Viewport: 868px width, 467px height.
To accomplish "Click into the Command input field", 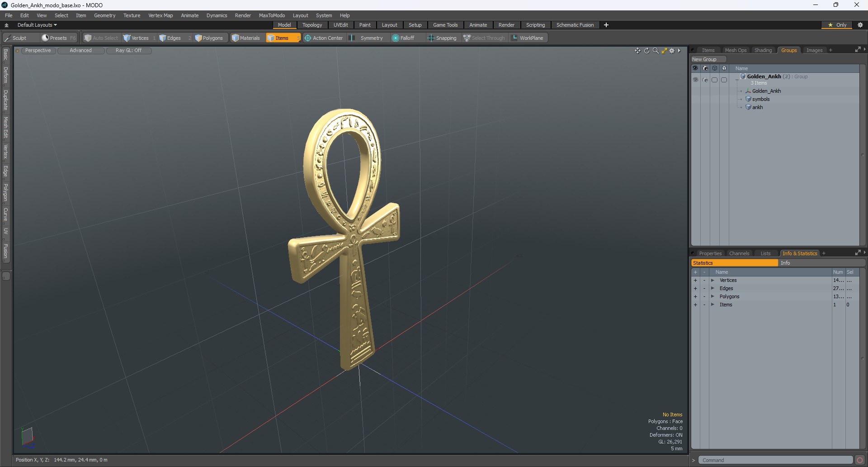I will [x=775, y=460].
